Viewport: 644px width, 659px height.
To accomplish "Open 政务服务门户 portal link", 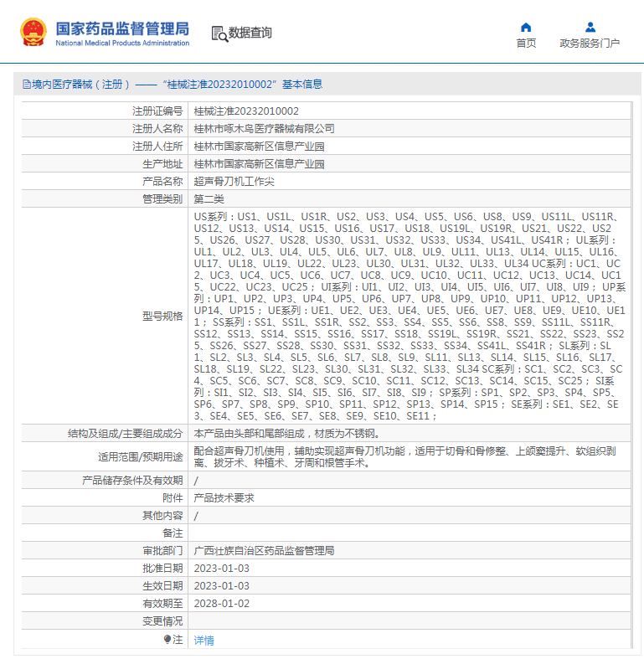I will 590,44.
